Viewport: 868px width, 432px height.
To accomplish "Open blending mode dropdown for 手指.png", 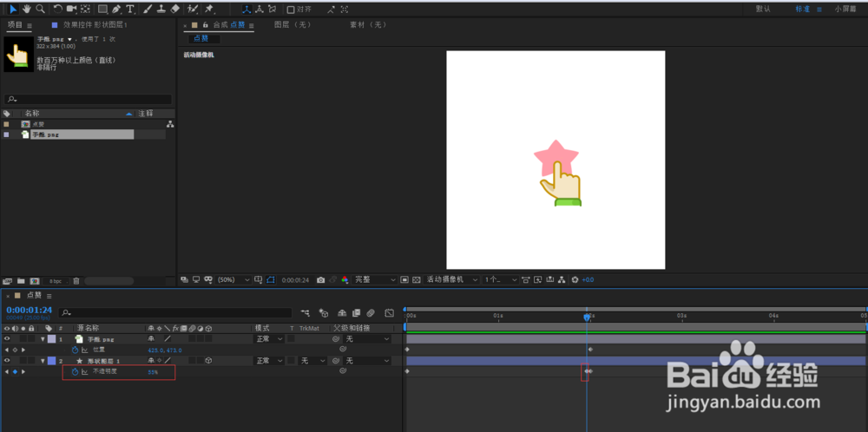I will (270, 338).
